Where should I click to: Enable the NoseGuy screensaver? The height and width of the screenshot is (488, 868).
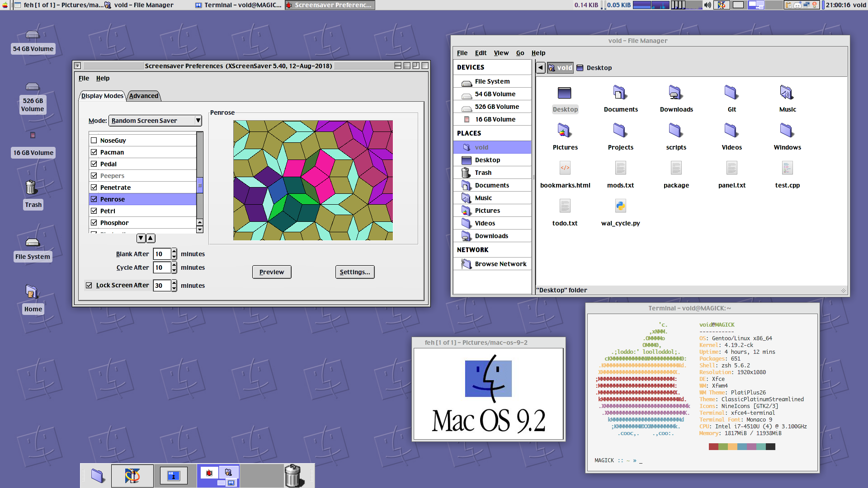(x=93, y=140)
